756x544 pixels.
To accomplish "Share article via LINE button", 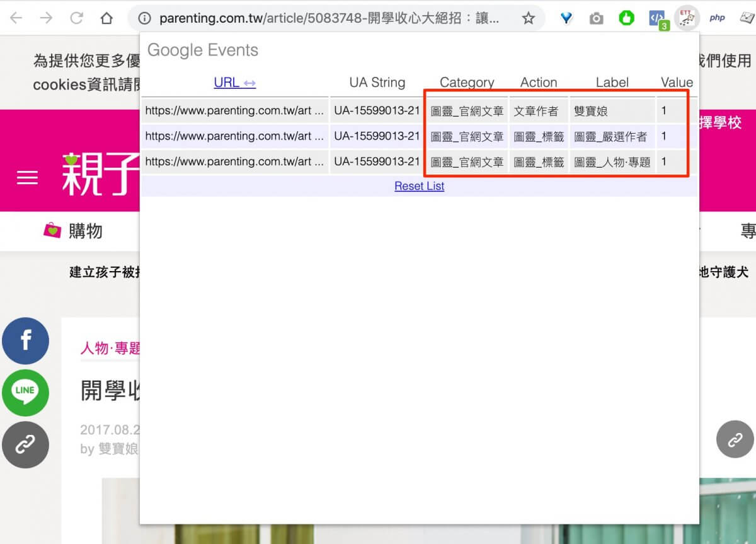I will 25,393.
